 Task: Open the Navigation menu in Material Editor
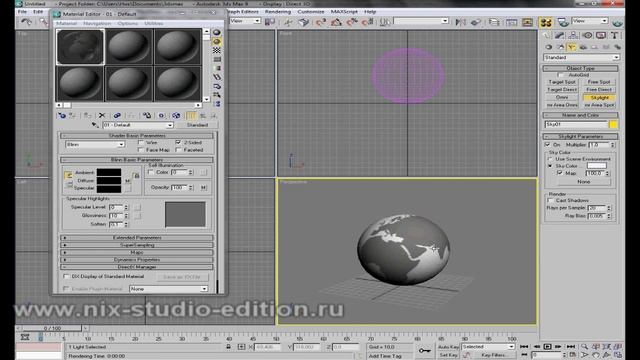click(x=97, y=23)
